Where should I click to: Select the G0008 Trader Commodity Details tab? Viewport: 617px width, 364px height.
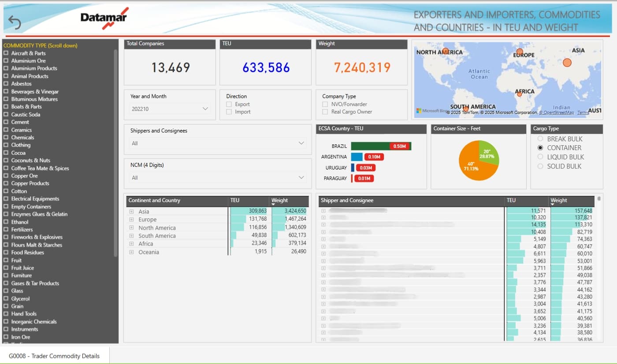55,355
